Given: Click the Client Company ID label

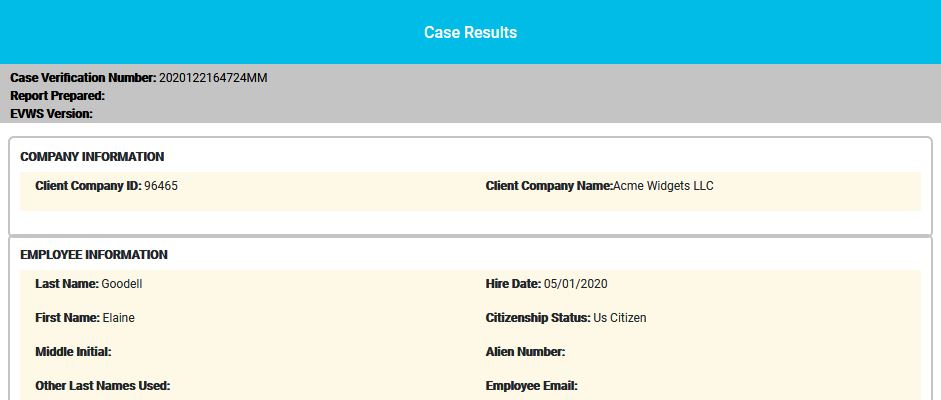Looking at the screenshot, I should [x=88, y=186].
